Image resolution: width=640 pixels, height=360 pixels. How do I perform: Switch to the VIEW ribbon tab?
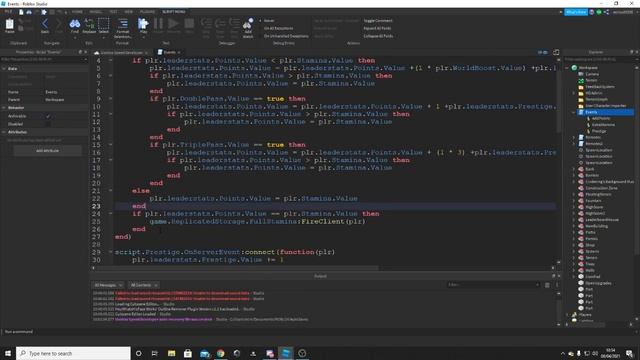(x=129, y=12)
